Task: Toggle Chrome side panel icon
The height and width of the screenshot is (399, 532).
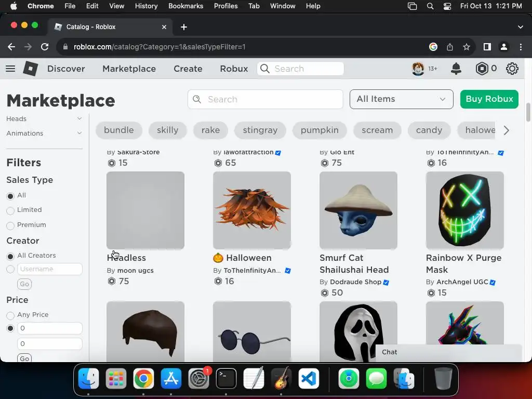Action: coord(487,47)
